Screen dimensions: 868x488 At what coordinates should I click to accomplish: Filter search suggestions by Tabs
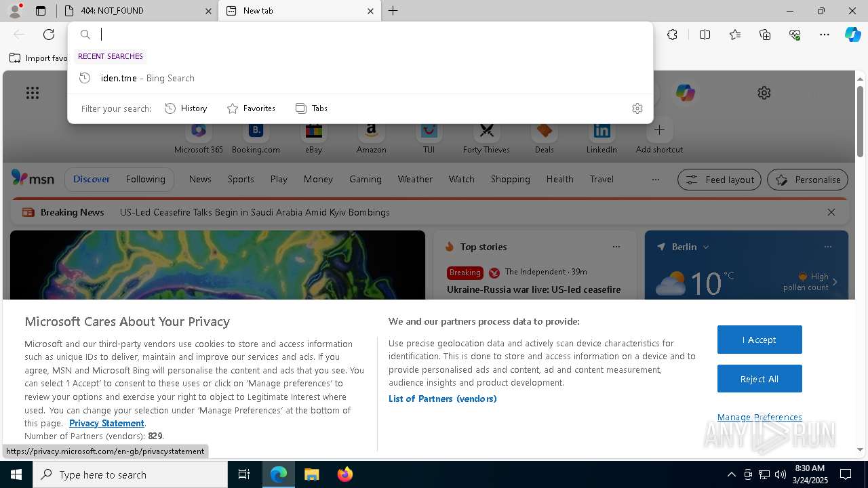311,108
